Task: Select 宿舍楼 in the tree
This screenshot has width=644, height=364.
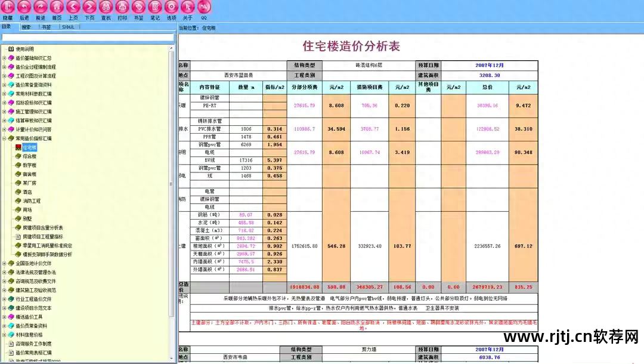Action: tap(30, 174)
